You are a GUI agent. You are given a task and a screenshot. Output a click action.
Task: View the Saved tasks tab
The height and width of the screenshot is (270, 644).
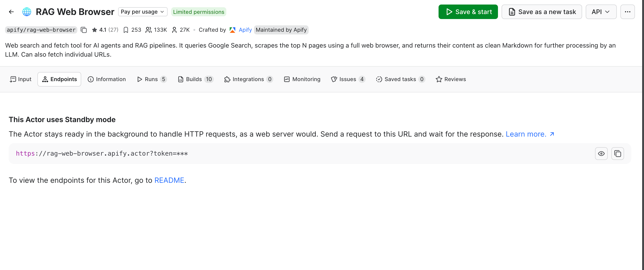tap(400, 79)
